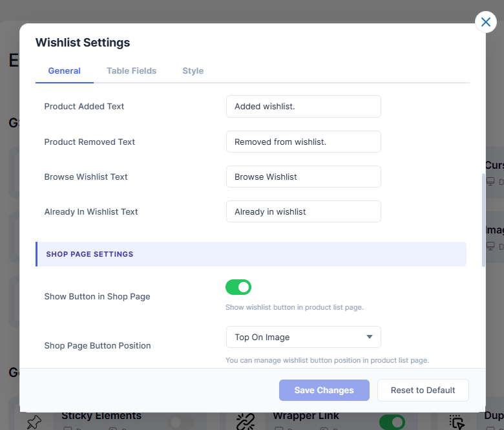Click the Browse Wishlist Text input field
Image resolution: width=504 pixels, height=430 pixels.
click(x=303, y=177)
